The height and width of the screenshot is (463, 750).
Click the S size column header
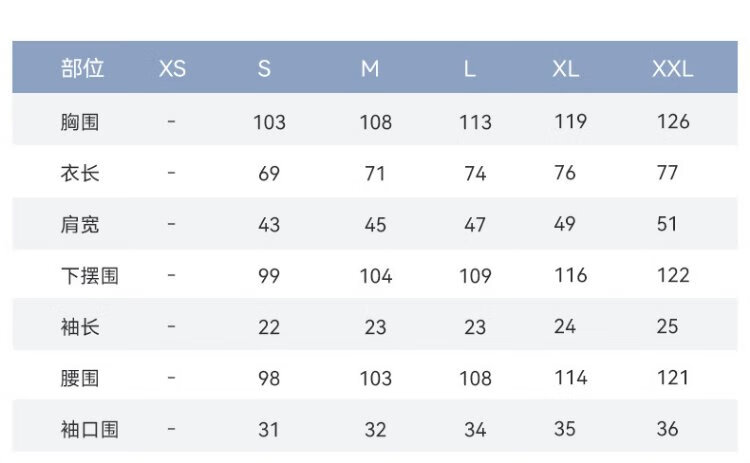pos(264,69)
